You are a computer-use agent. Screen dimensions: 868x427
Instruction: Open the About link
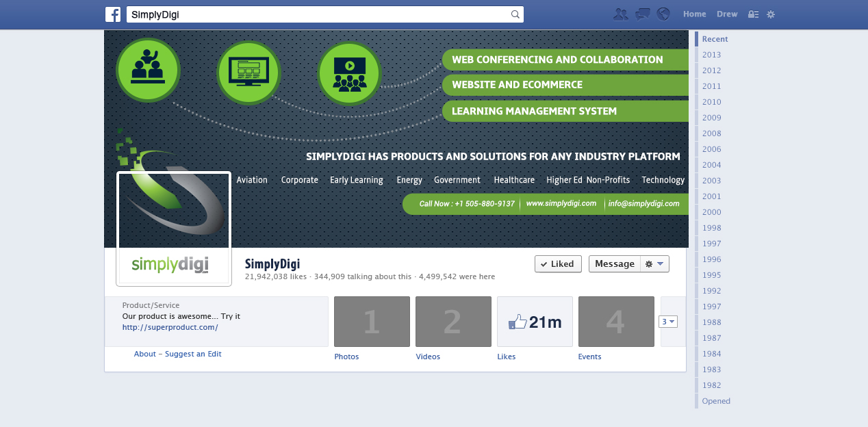tap(145, 354)
